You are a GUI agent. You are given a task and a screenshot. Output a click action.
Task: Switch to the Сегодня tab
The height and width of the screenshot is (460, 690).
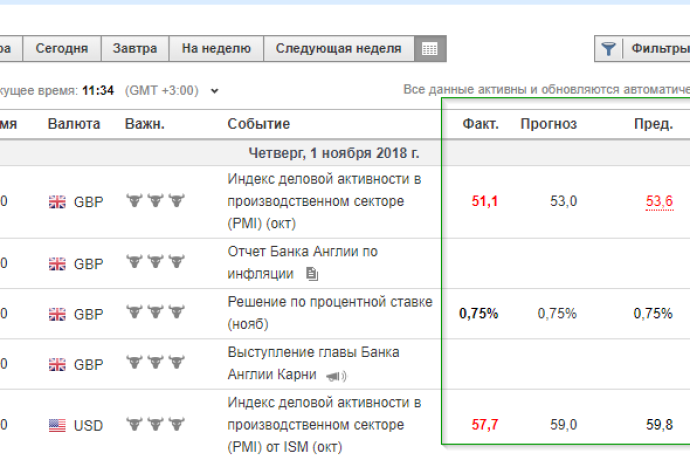pos(62,48)
